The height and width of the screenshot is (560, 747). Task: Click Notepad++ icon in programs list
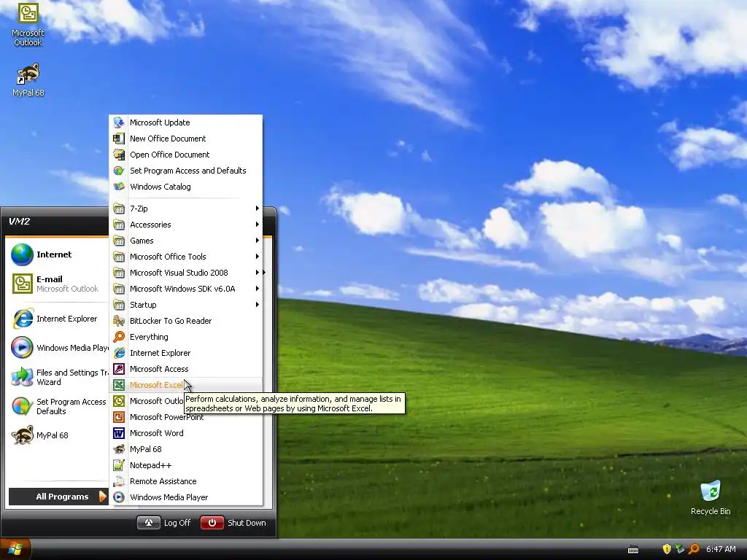119,465
